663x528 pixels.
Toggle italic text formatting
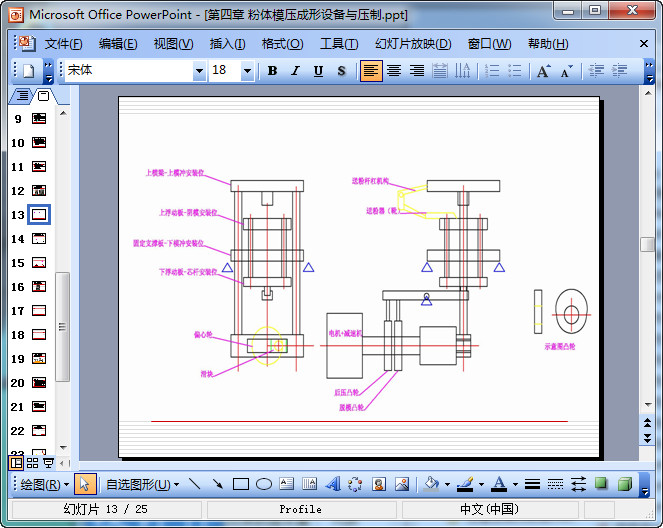click(x=295, y=71)
